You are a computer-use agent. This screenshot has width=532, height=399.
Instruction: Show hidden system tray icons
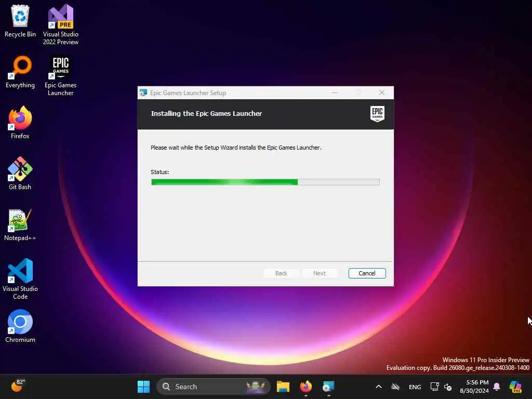click(379, 387)
